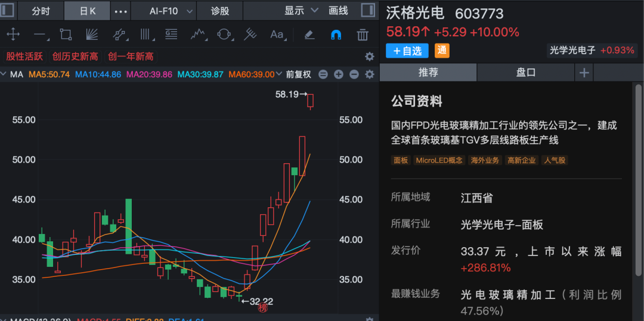Select the crosshair move drawing tool
This screenshot has width=644, height=321.
coord(13,35)
